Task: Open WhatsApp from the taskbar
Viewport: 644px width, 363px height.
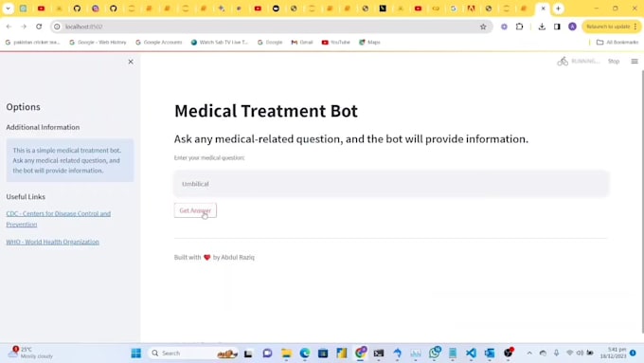Action: pos(435,354)
